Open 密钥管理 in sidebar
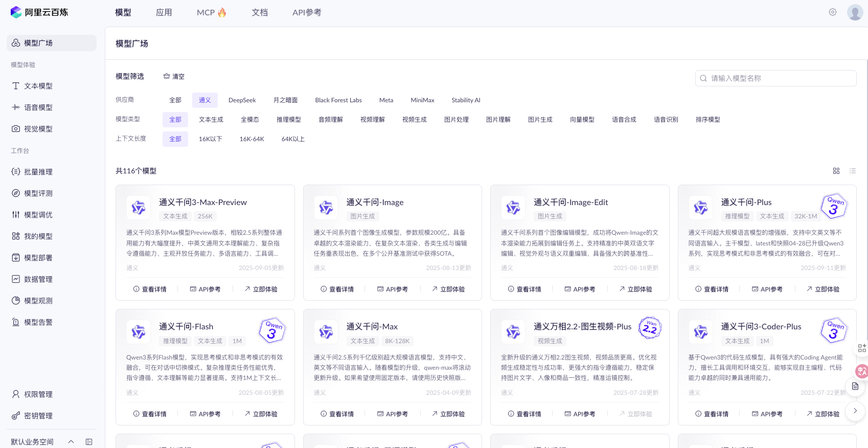The image size is (868, 448). pos(52,416)
